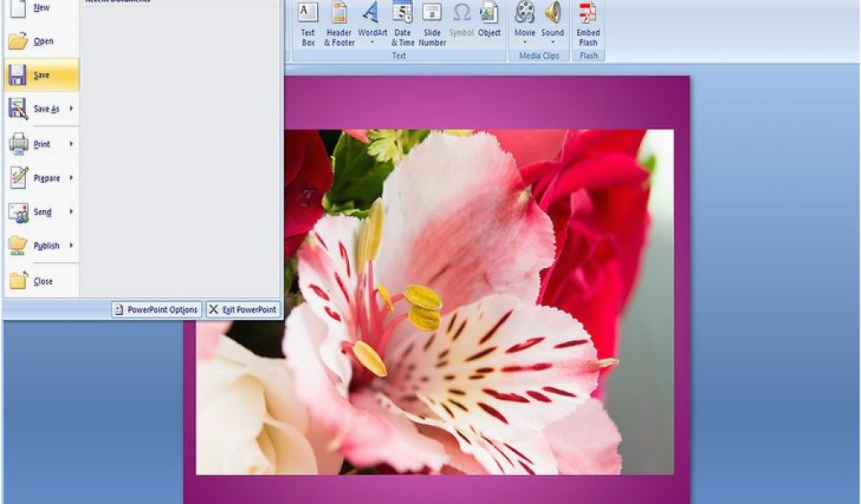Select the flower picture on the slide
The height and width of the screenshot is (504, 861).
coord(435,302)
